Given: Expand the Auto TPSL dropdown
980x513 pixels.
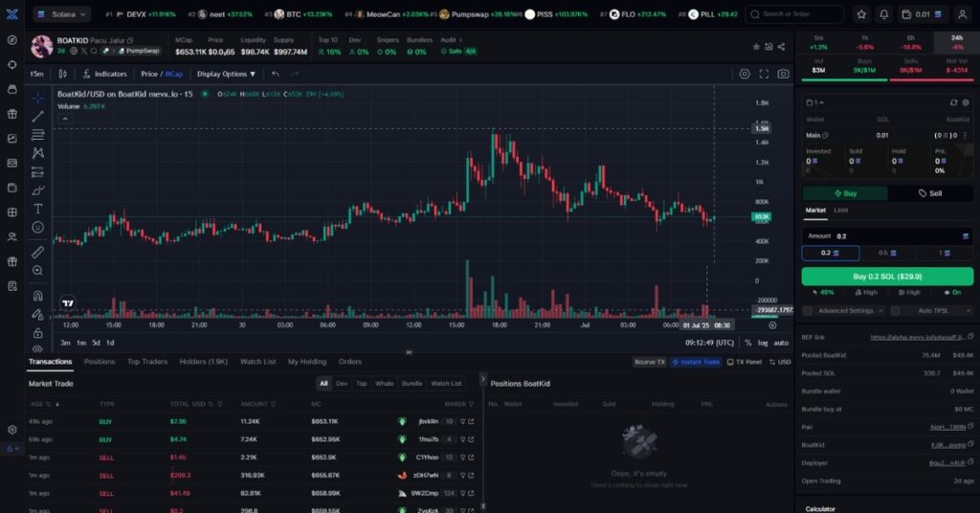Looking at the screenshot, I should [x=969, y=310].
